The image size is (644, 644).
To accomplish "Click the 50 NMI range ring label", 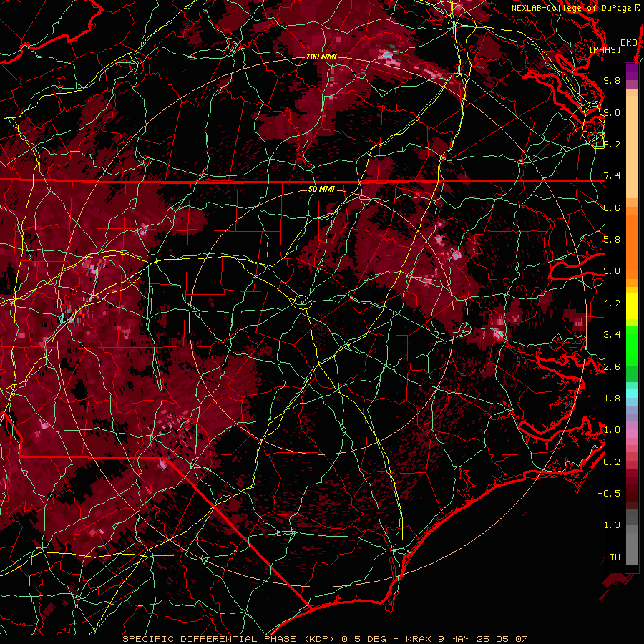I will coord(321,189).
